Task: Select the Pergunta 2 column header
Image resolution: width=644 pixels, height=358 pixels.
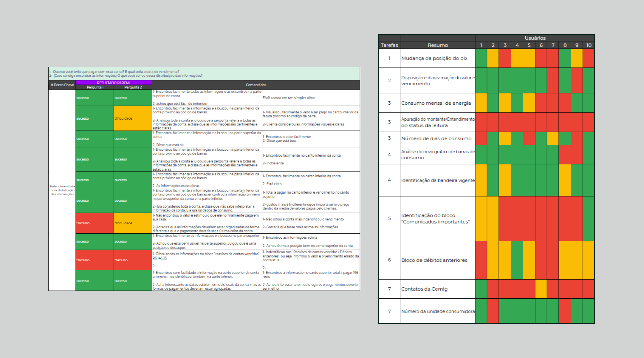Action: click(x=133, y=87)
